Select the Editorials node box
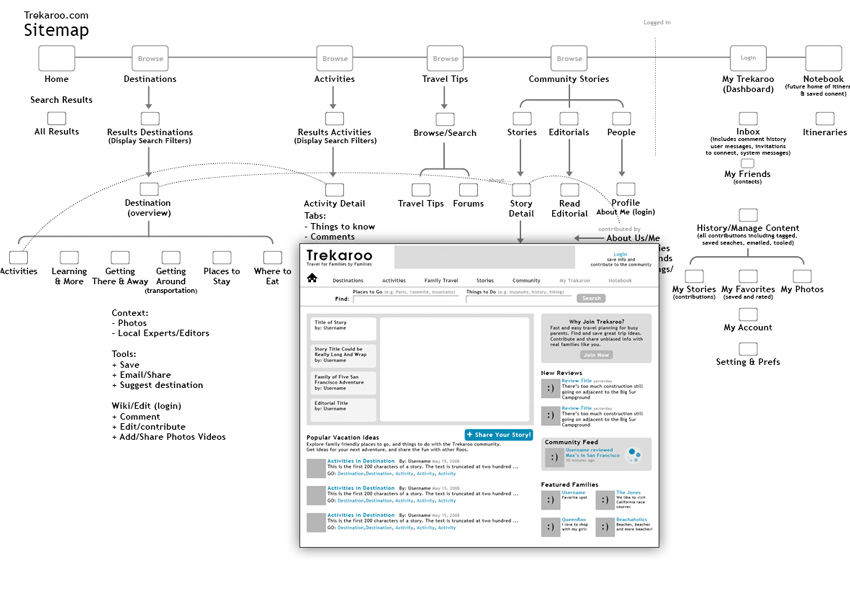The width and height of the screenshot is (850, 610). pos(569,119)
